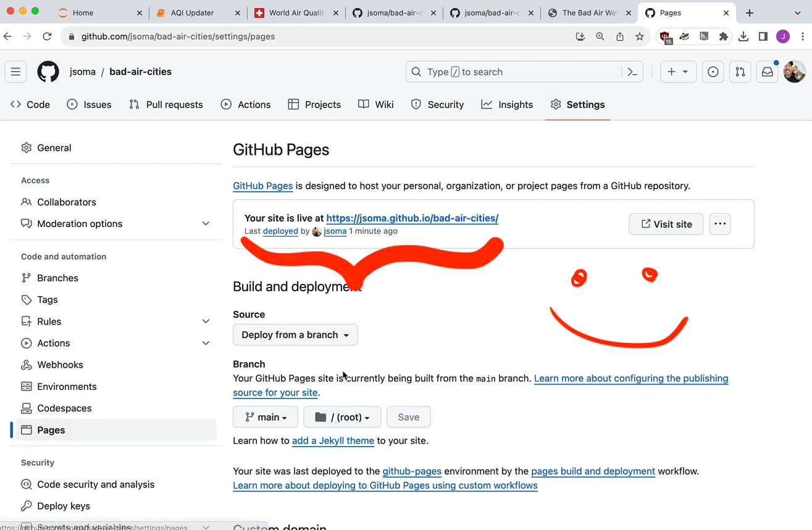The image size is (812, 530).
Task: Open Chrome extensions puzzle icon
Action: coord(724,36)
